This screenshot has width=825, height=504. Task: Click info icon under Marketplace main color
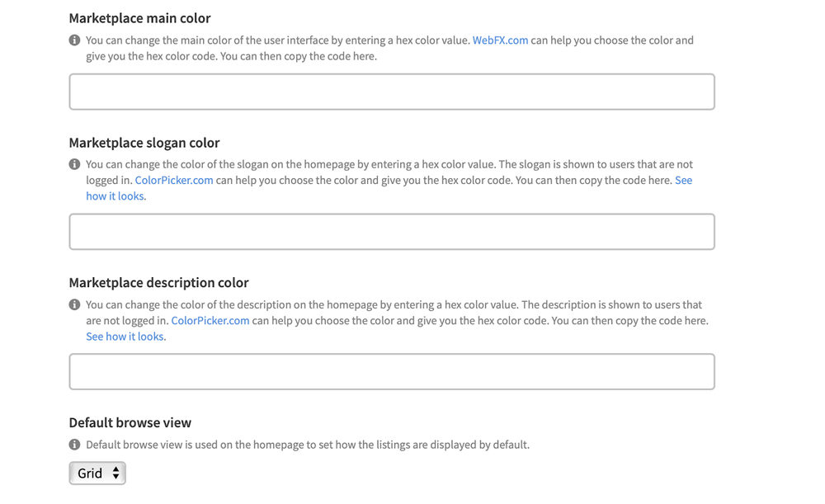[x=74, y=40]
